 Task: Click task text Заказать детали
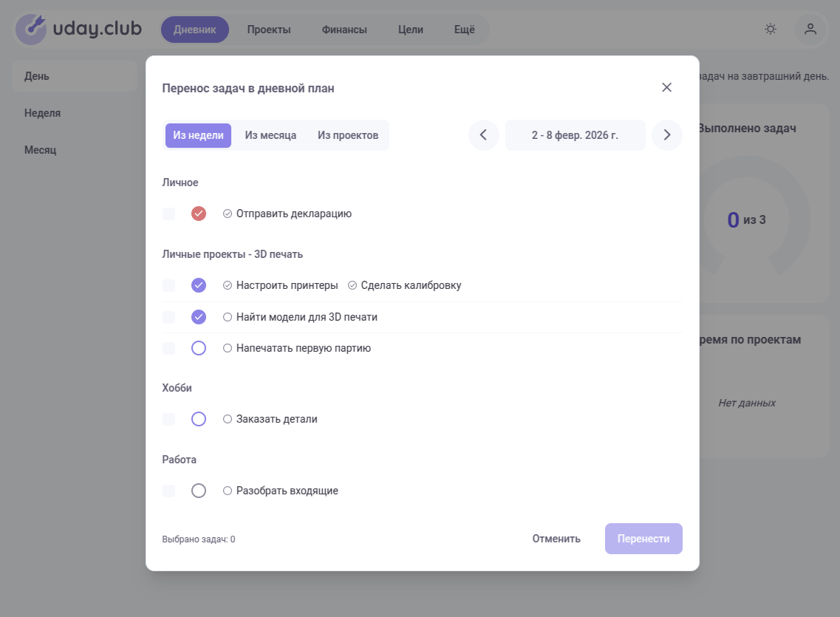click(x=276, y=419)
